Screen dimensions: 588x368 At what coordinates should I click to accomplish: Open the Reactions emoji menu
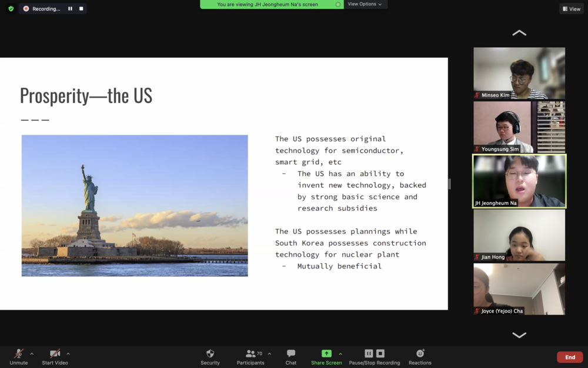pyautogui.click(x=420, y=357)
